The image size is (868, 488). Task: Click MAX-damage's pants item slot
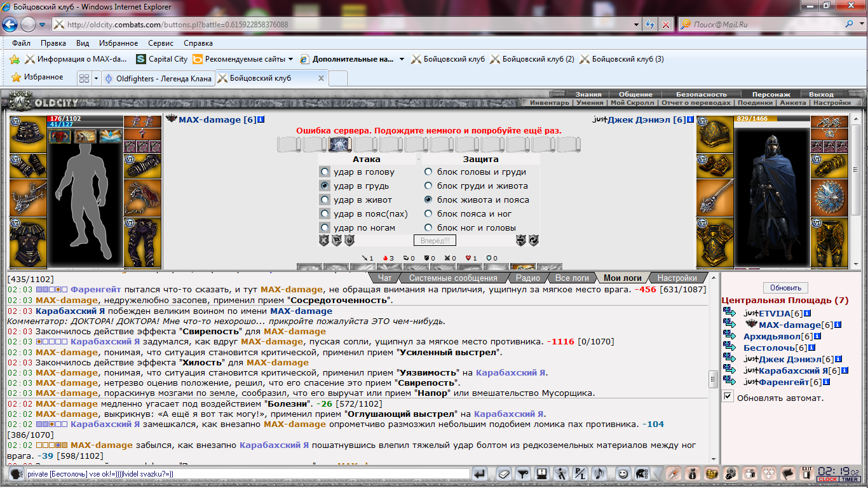(x=142, y=242)
